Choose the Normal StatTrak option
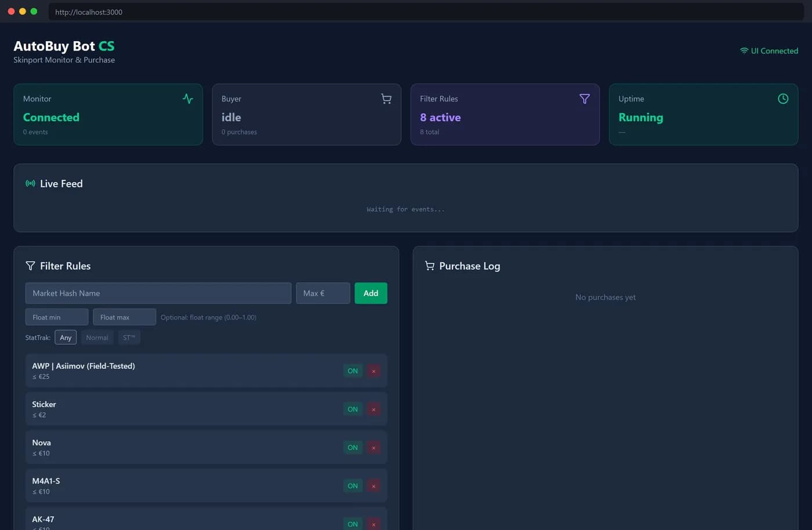812x530 pixels. 97,337
